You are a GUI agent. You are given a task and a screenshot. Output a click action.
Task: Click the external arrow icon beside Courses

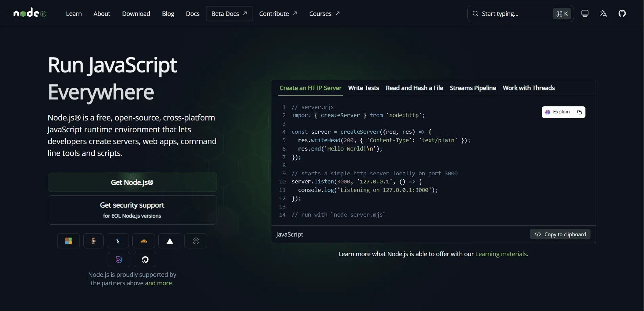[x=337, y=13]
